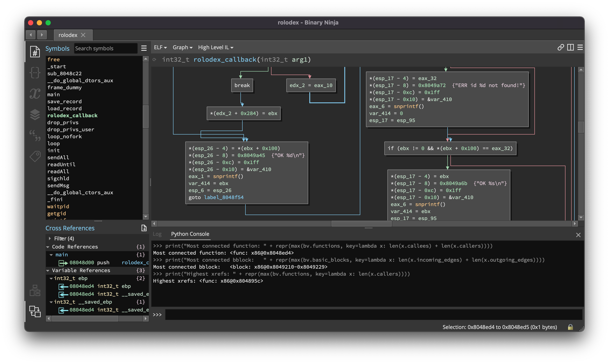Image resolution: width=609 pixels, height=364 pixels.
Task: Click the label_8048f54 goto link
Action: point(224,197)
